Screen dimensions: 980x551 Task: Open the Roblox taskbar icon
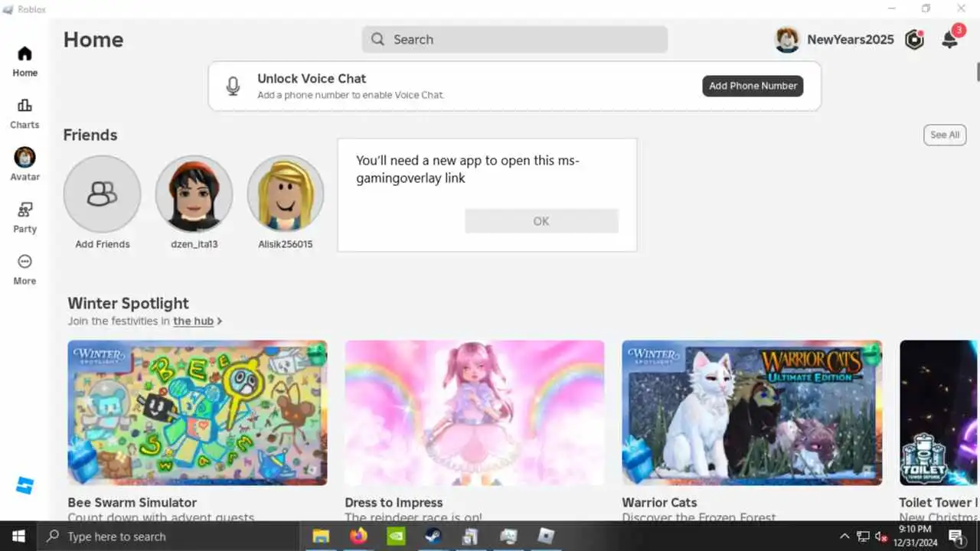(x=546, y=536)
